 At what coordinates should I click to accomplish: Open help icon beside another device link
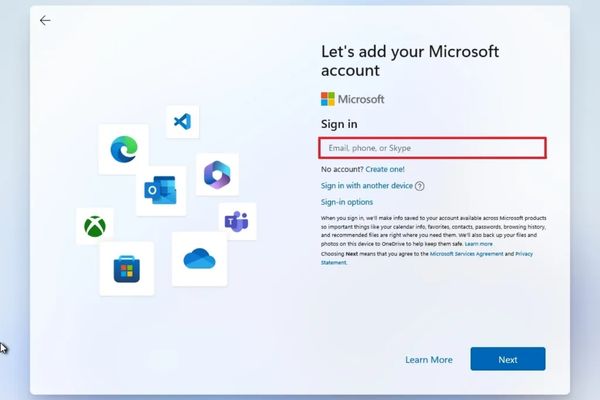(419, 186)
